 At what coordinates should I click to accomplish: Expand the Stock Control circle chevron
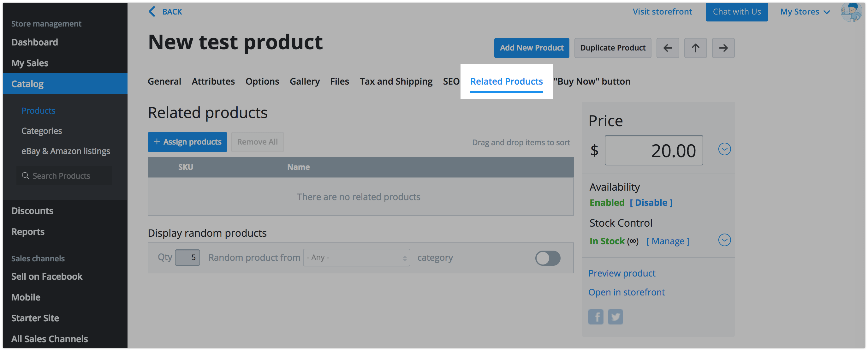point(724,240)
